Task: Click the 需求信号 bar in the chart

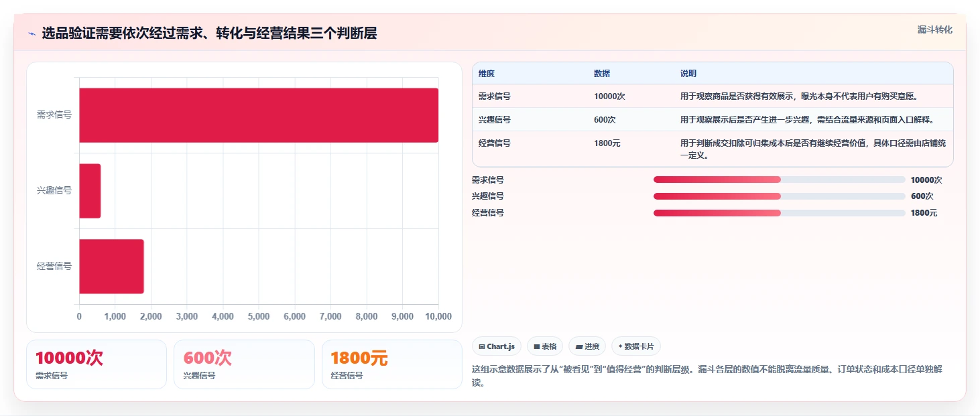Action: (x=259, y=115)
